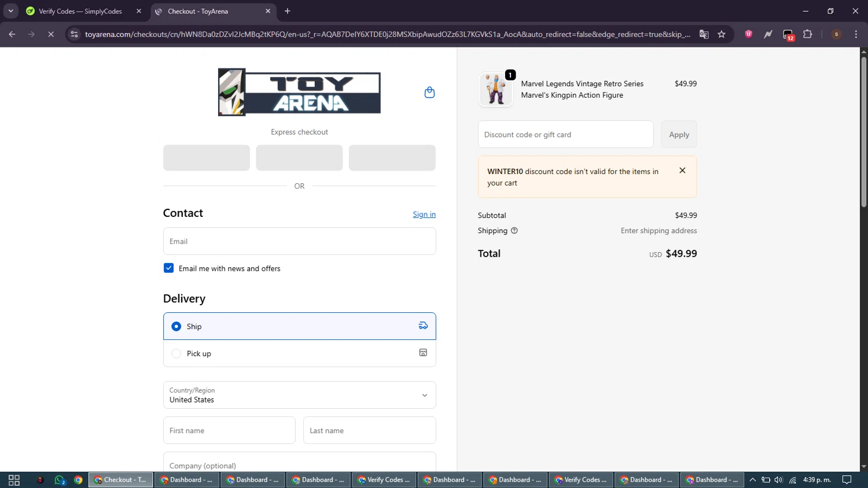Bookmark this page with the star icon
This screenshot has width=868, height=488.
click(x=722, y=34)
